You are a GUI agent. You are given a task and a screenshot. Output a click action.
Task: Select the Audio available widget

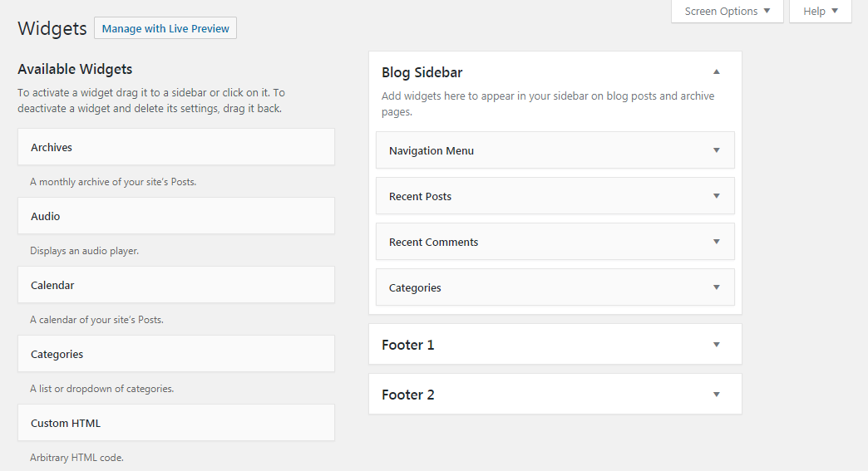[176, 216]
